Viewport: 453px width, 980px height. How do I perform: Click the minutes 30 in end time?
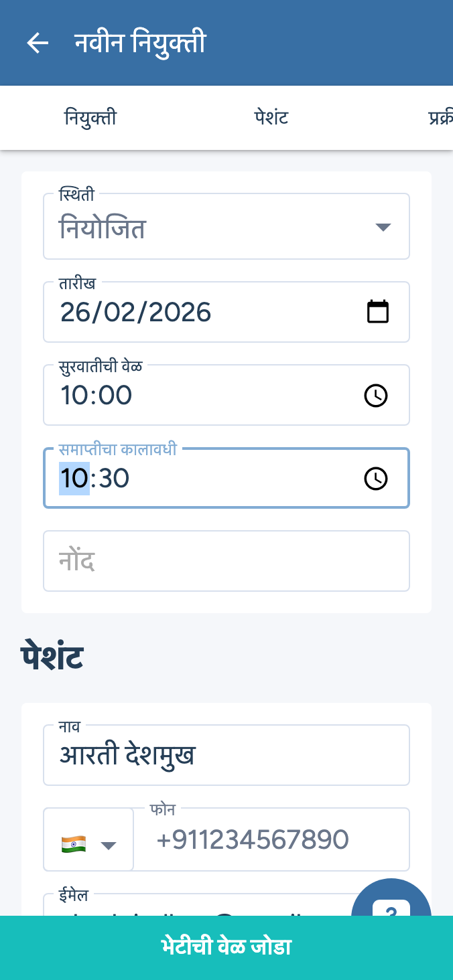click(113, 479)
